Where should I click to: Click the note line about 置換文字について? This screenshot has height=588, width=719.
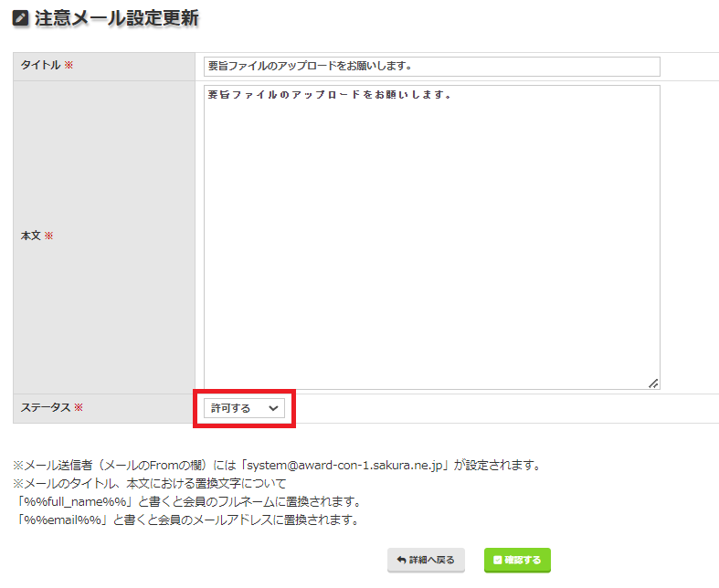coord(150,484)
